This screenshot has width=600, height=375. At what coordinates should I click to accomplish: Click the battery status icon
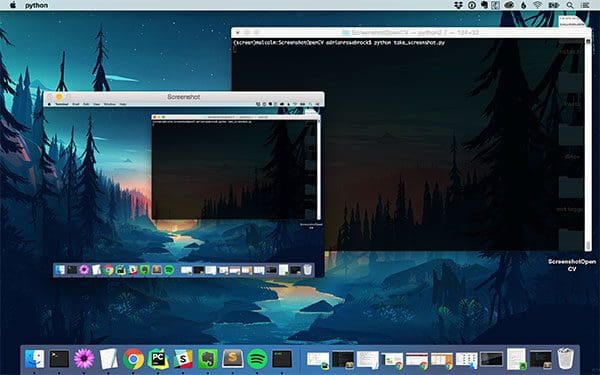(x=553, y=5)
